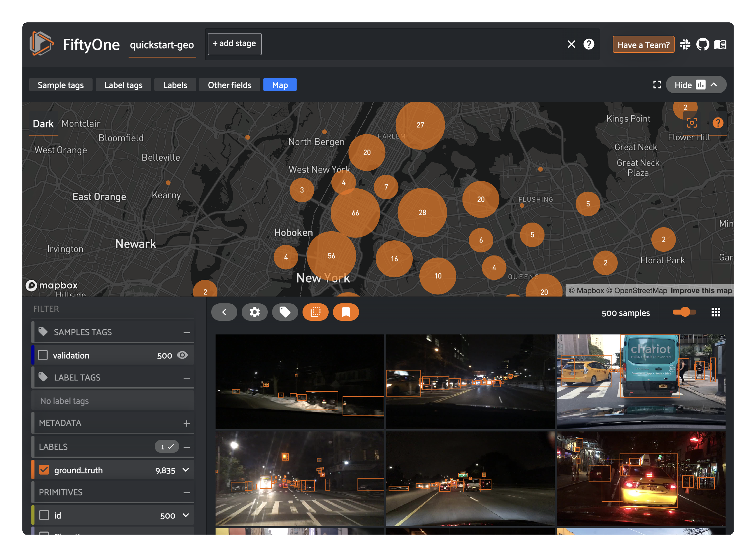
Task: Click the map recenter crosshair icon
Action: click(x=692, y=123)
